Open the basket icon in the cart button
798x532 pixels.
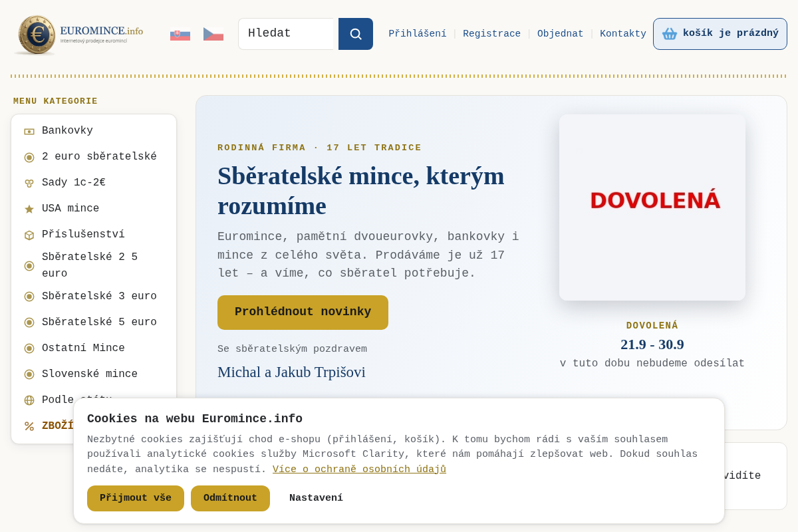670,34
